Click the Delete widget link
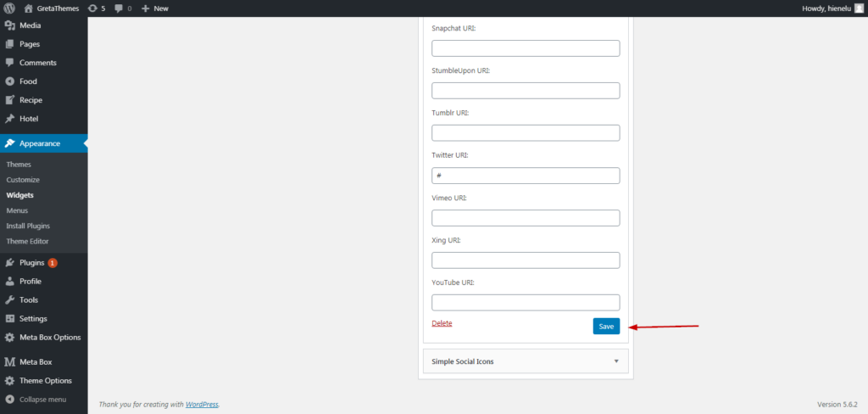The image size is (868, 414). (442, 323)
